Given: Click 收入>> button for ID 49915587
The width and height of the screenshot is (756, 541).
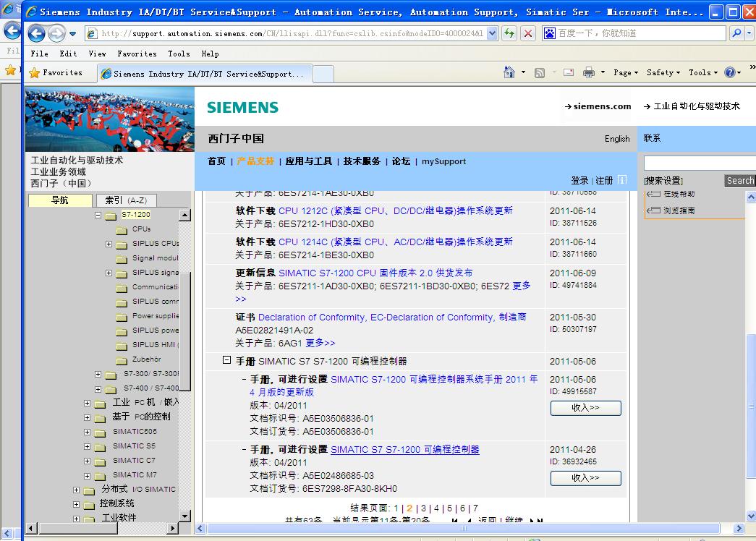Looking at the screenshot, I should click(586, 408).
